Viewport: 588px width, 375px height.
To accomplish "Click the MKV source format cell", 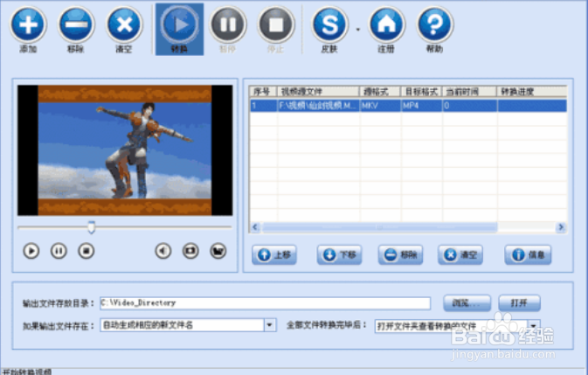I will (381, 106).
